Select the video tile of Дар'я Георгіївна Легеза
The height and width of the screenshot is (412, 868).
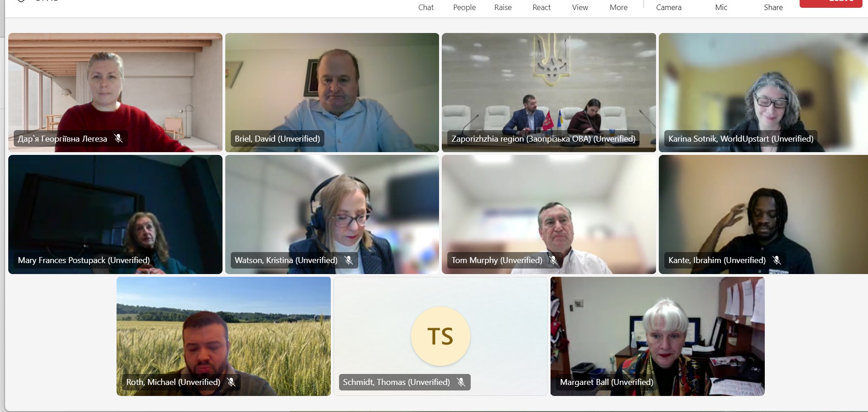click(115, 92)
